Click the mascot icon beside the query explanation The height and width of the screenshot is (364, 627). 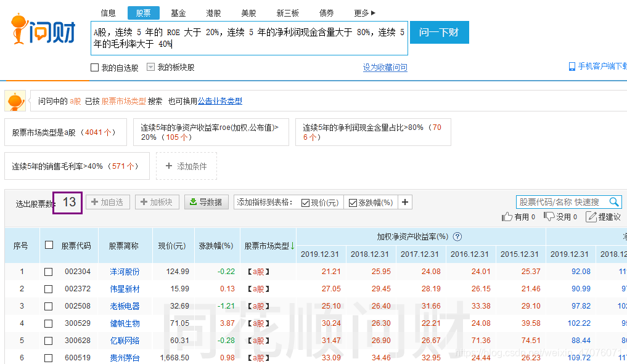click(x=15, y=100)
